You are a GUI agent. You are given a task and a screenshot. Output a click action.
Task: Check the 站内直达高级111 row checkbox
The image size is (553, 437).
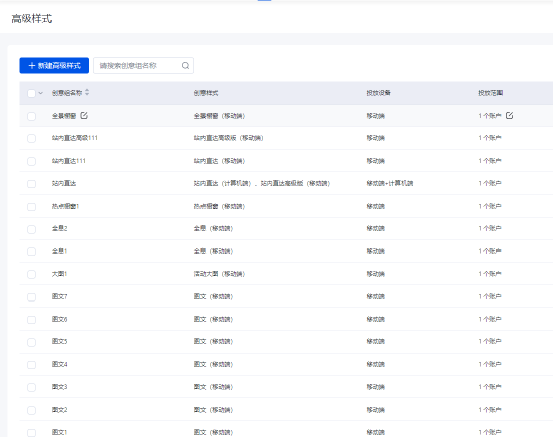pos(31,138)
